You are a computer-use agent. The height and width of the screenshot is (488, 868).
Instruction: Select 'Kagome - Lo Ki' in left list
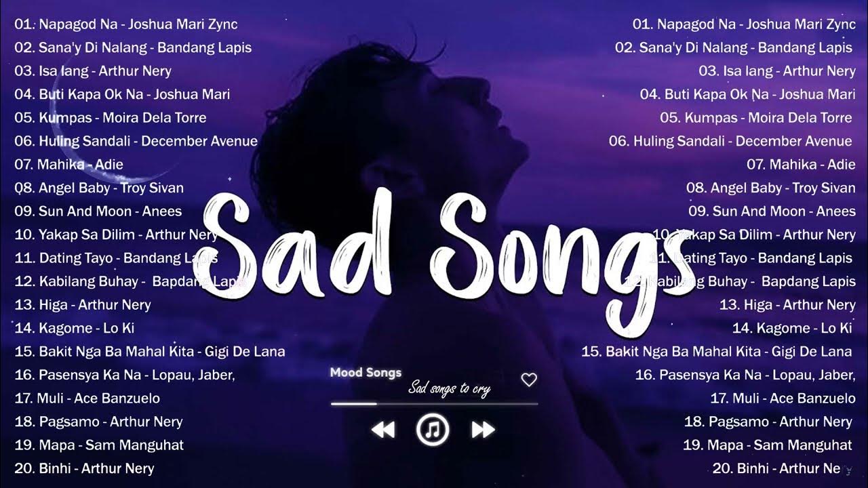click(x=75, y=329)
